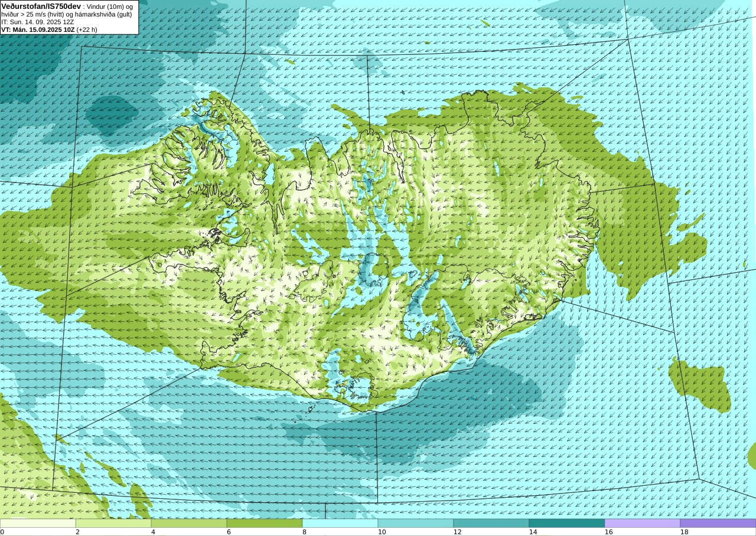The width and height of the screenshot is (756, 536).
Task: Click the legend label '18'
Action: (684, 532)
